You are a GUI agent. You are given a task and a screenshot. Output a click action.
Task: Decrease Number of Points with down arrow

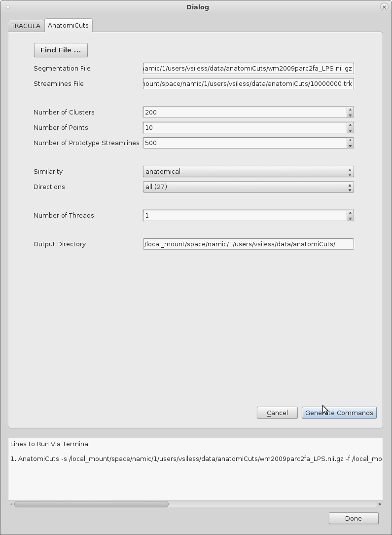350,130
